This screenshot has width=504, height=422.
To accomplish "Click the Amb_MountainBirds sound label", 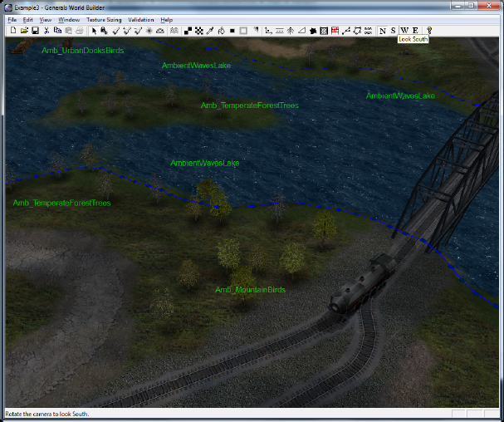I will (x=251, y=290).
